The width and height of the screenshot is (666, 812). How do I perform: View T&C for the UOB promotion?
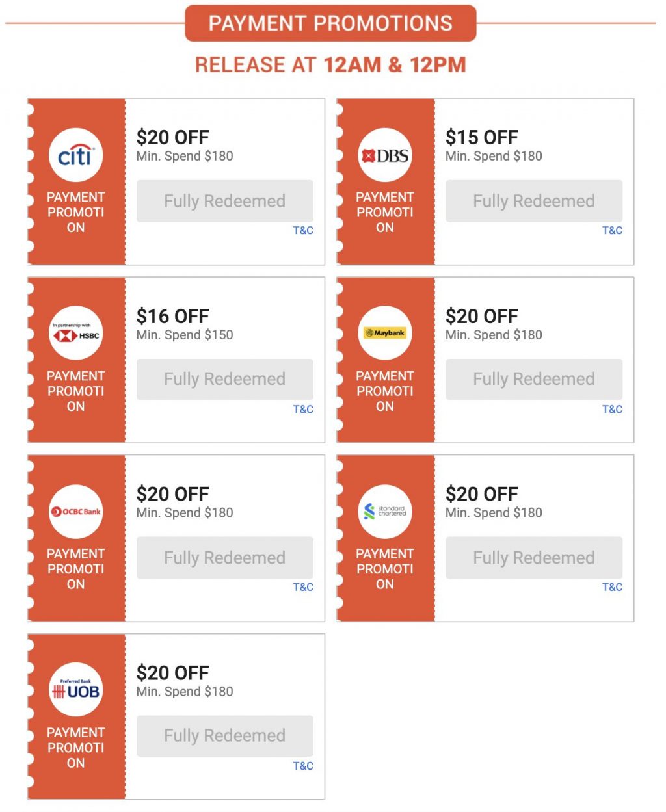303,766
